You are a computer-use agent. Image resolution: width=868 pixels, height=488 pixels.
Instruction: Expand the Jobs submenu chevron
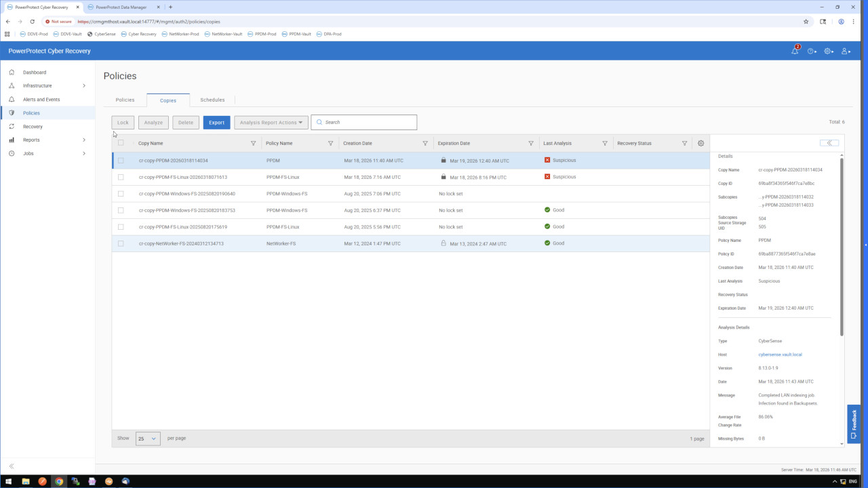pyautogui.click(x=84, y=154)
